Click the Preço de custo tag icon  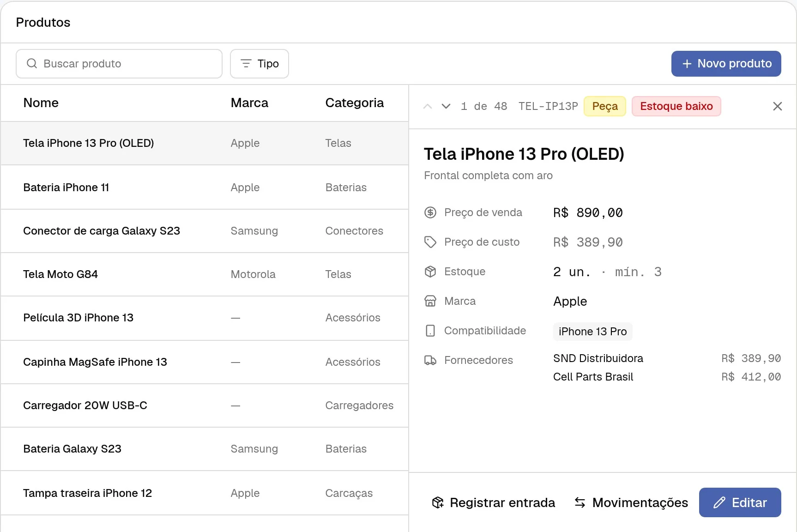pos(430,242)
